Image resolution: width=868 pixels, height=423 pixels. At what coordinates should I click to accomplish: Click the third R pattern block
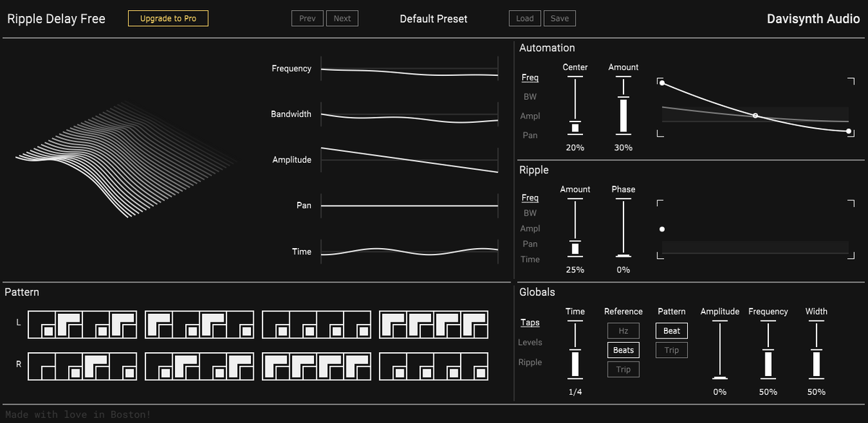(317, 367)
